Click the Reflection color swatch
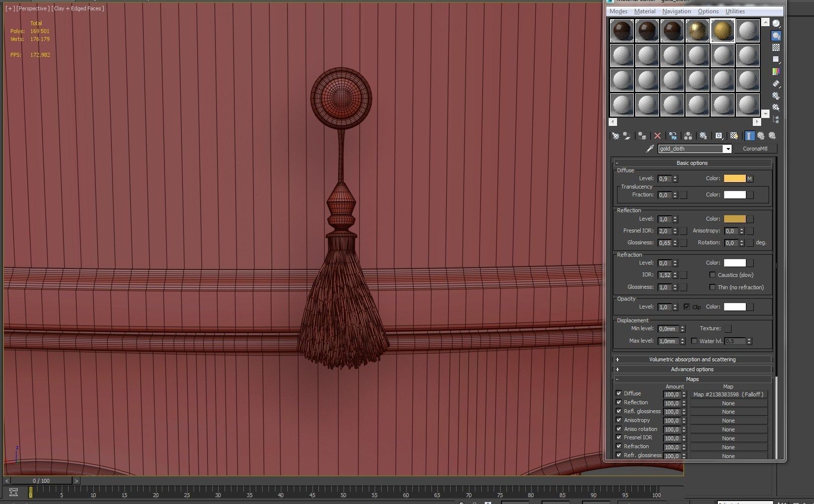Viewport: 814px width, 504px height. [735, 219]
